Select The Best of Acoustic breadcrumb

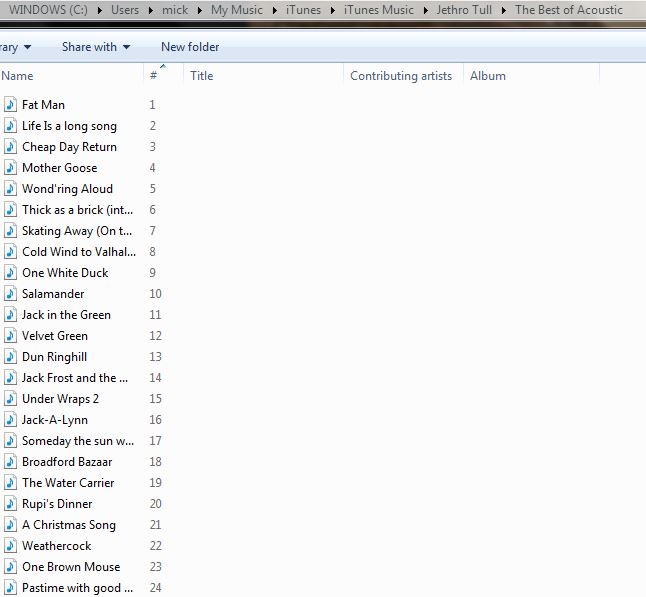pyautogui.click(x=569, y=10)
